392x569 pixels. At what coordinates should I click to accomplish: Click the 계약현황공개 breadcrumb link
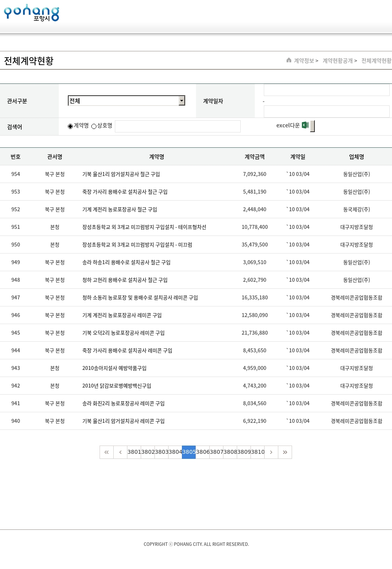point(338,61)
